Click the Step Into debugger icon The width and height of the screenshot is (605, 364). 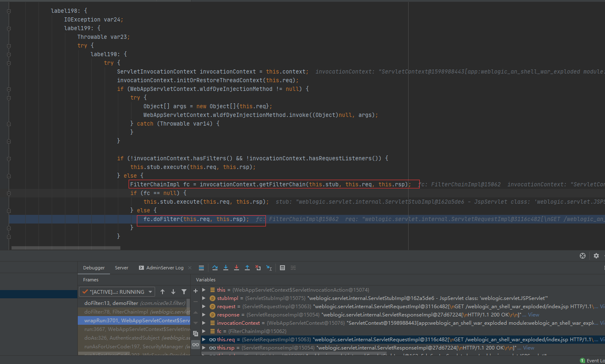click(226, 268)
